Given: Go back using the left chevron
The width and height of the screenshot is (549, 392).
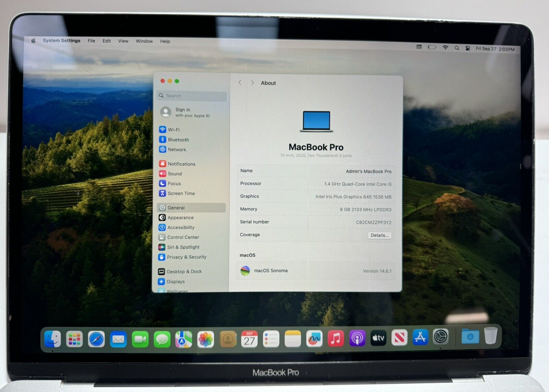Looking at the screenshot, I should point(240,82).
